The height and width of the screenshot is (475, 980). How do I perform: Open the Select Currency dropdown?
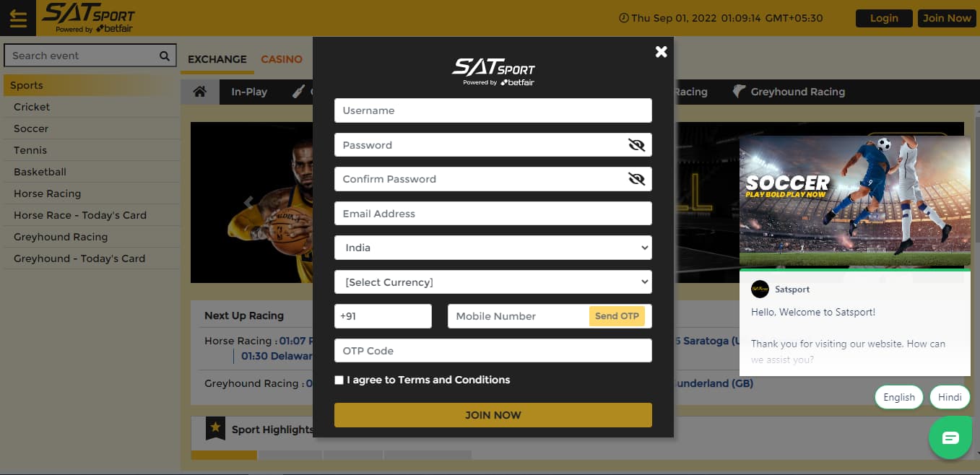pyautogui.click(x=493, y=282)
